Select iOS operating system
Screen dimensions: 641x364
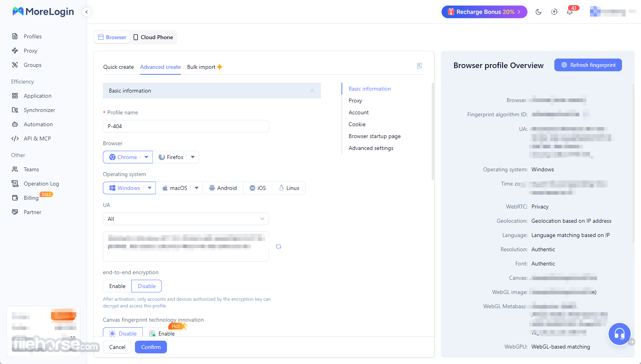[258, 188]
